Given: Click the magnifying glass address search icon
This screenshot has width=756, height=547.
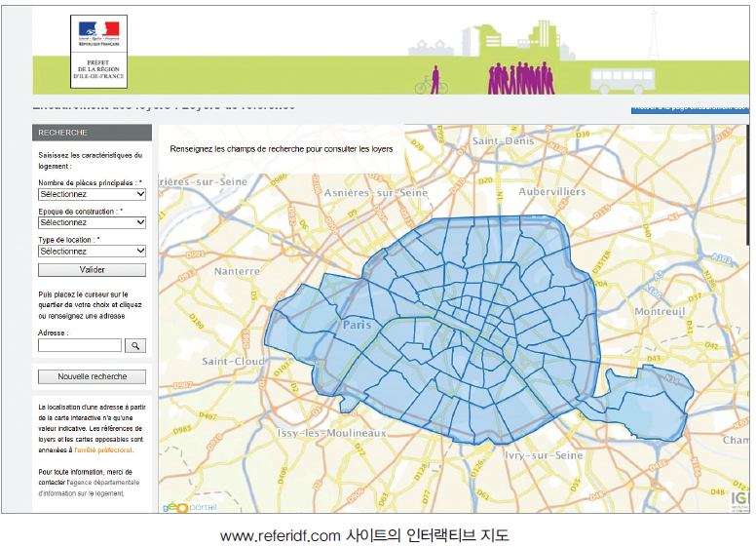Looking at the screenshot, I should coord(135,345).
